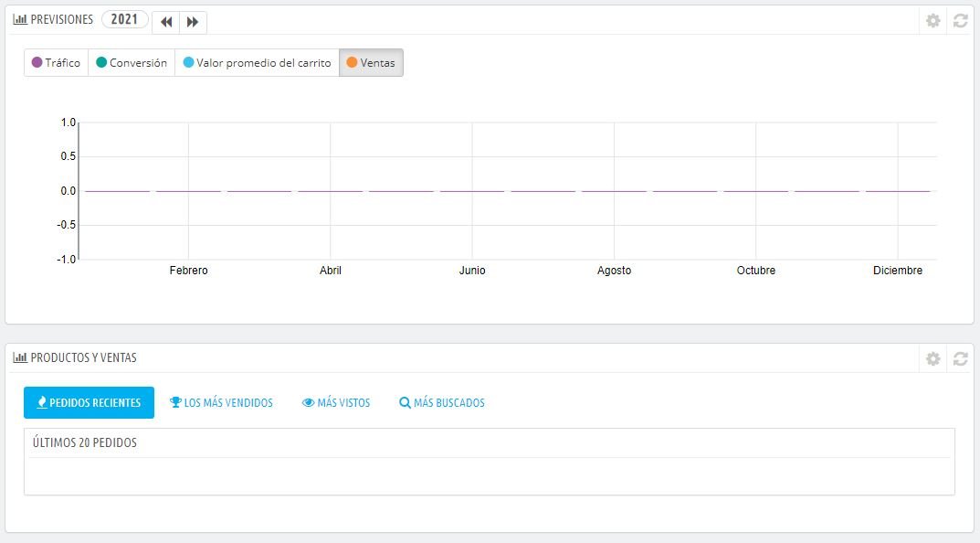Image resolution: width=980 pixels, height=543 pixels.
Task: Select the Más Buscados tab
Action: coord(442,402)
